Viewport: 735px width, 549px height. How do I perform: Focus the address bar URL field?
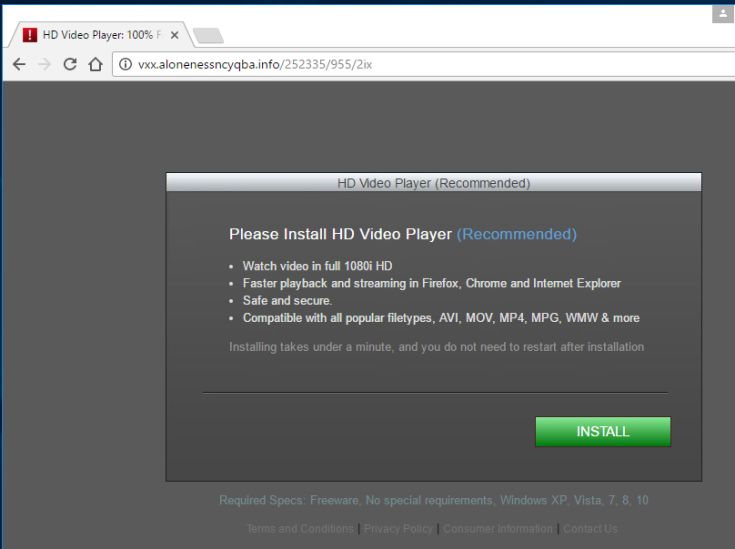coord(424,64)
